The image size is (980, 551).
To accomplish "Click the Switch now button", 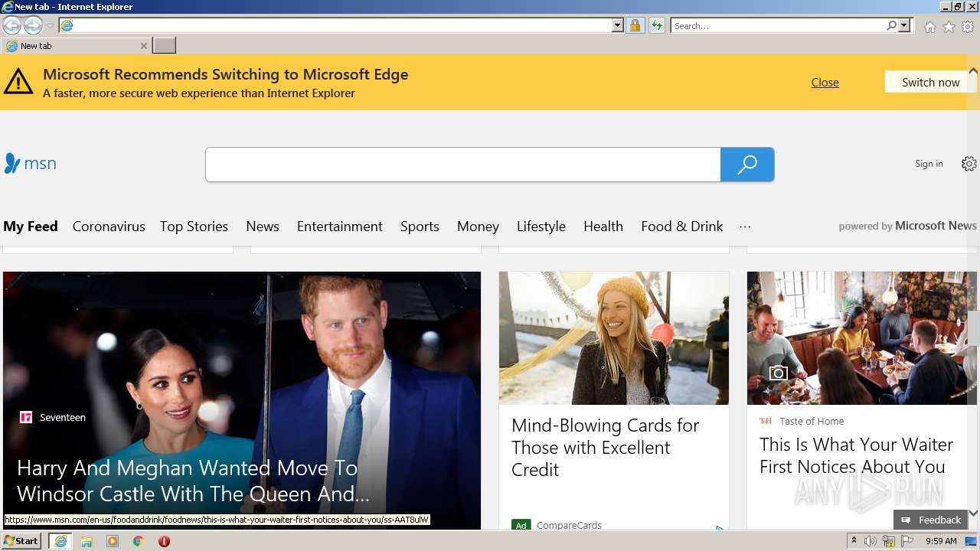I will pos(930,82).
